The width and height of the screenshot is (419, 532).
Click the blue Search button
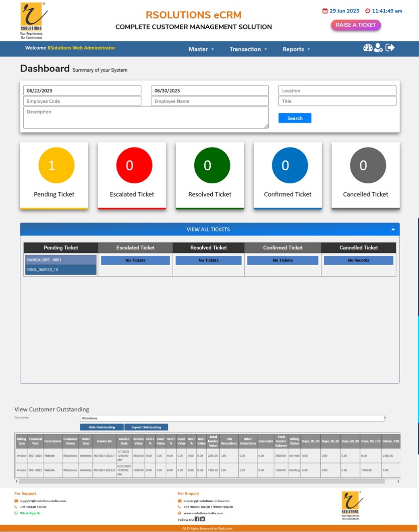295,118
